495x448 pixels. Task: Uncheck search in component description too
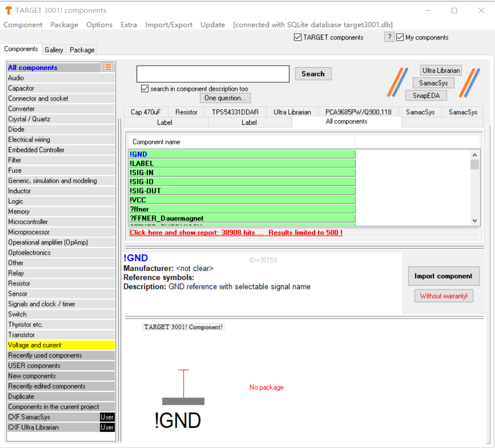coord(145,89)
